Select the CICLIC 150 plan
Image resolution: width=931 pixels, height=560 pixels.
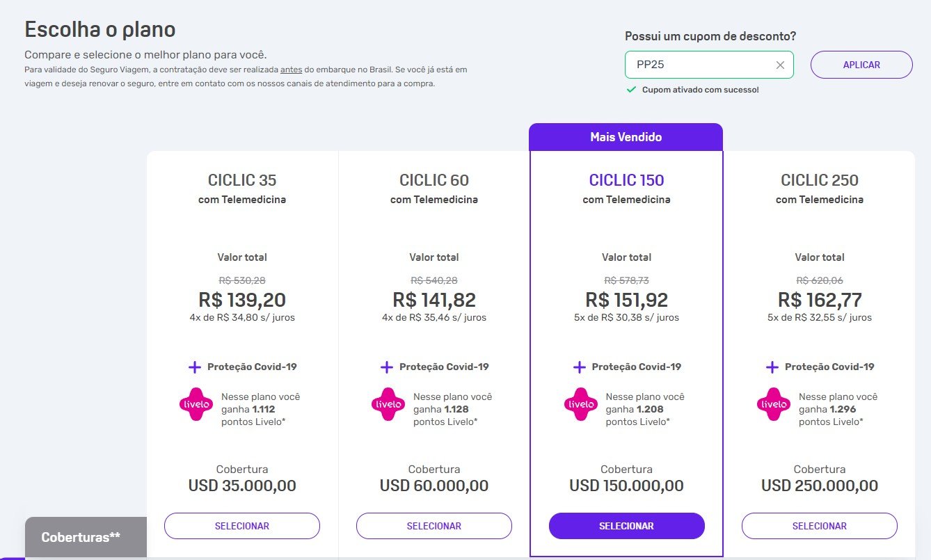[x=627, y=526]
